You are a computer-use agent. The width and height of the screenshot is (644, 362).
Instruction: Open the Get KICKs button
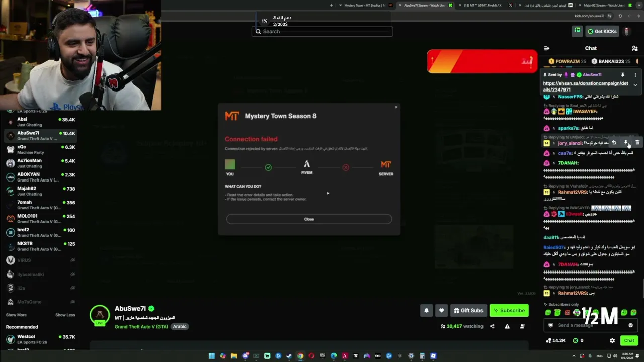pos(602,31)
